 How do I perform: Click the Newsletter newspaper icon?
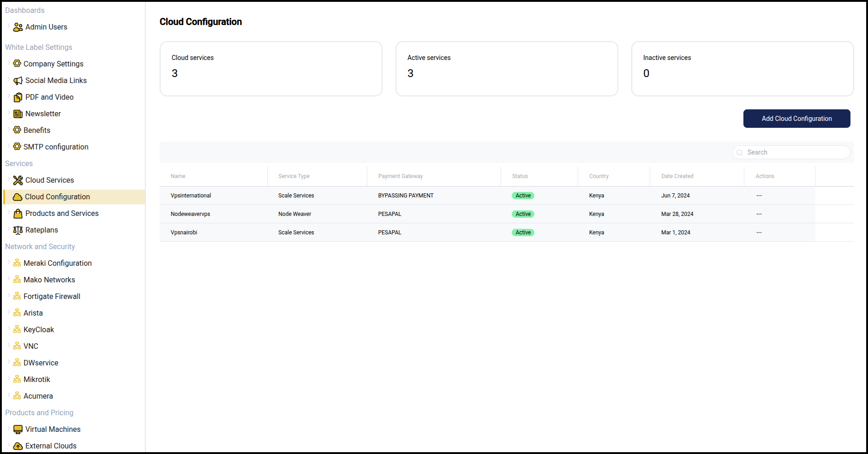(x=18, y=114)
